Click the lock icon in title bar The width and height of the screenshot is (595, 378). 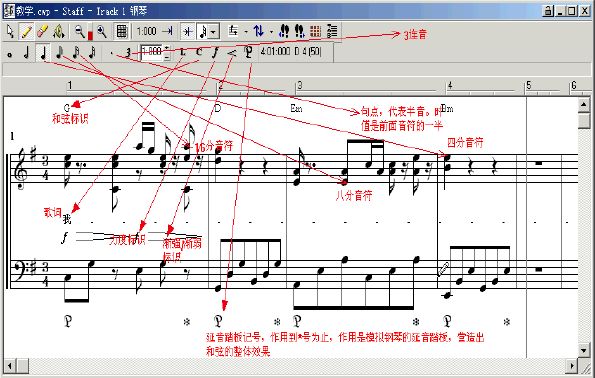click(548, 11)
